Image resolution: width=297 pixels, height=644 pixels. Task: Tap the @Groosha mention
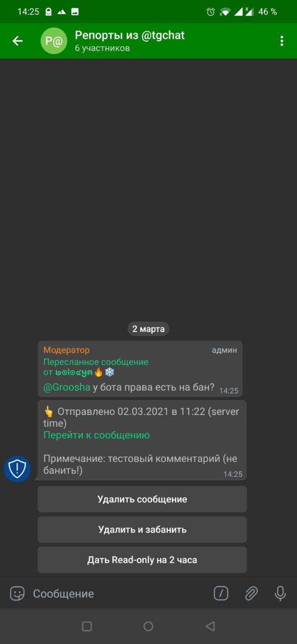click(x=67, y=387)
